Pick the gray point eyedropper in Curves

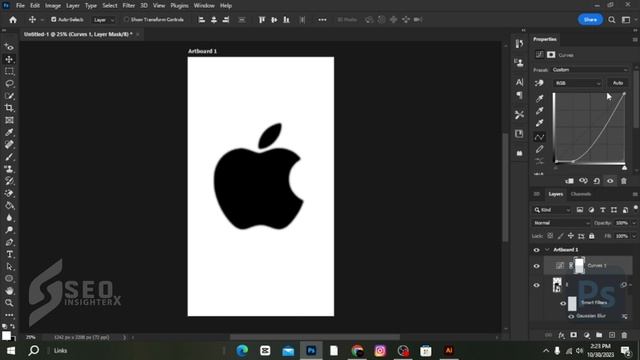pos(540,111)
